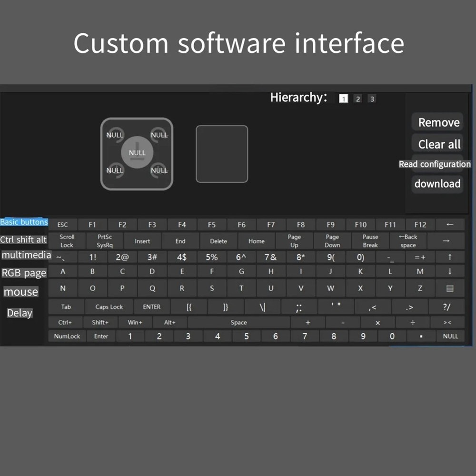
Task: Click the Caps Lock key
Action: 108,307
